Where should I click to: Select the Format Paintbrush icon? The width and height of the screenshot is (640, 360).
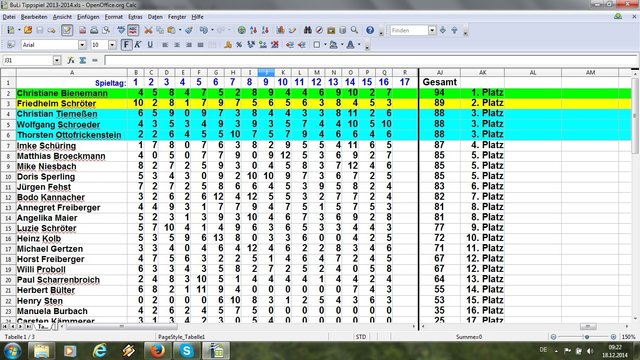[x=189, y=30]
